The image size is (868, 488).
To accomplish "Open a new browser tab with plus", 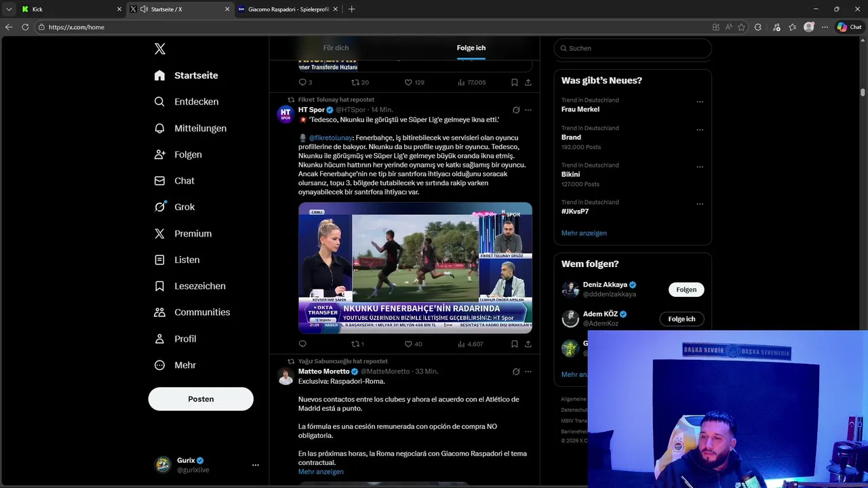I will [351, 9].
